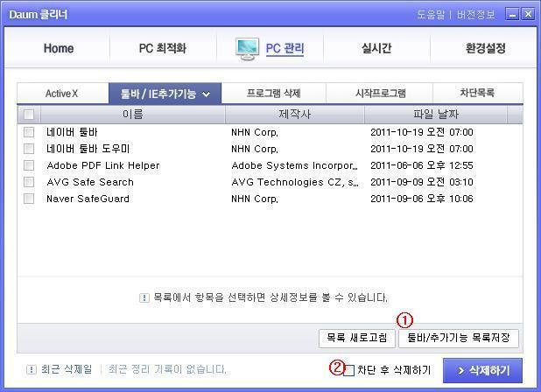Switch to the ActiveX tab

(x=63, y=93)
